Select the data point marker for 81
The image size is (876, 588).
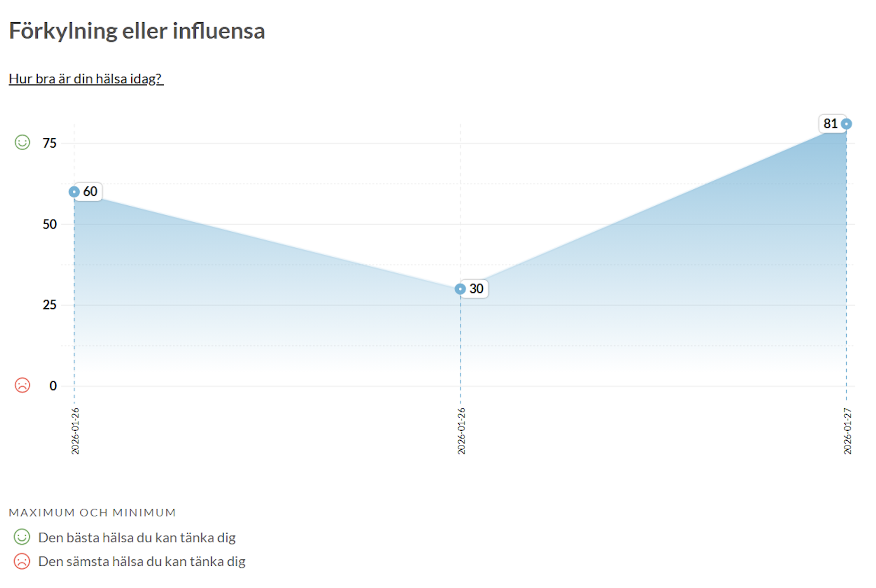point(846,124)
